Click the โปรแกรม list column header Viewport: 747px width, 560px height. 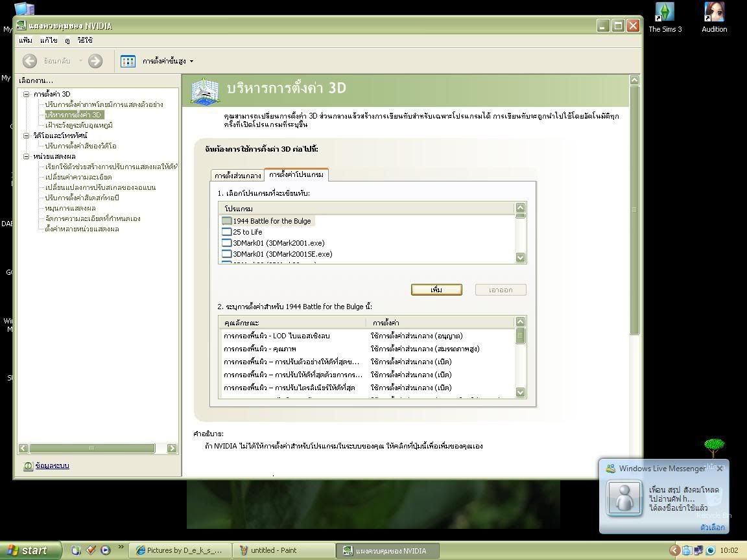pyautogui.click(x=366, y=209)
